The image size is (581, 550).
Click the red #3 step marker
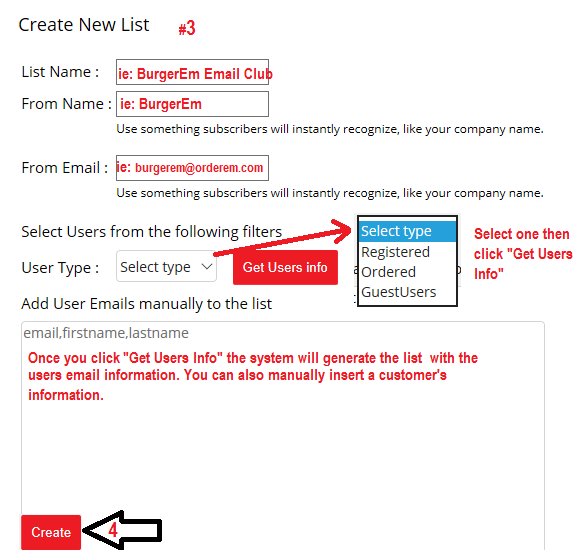pos(187,28)
